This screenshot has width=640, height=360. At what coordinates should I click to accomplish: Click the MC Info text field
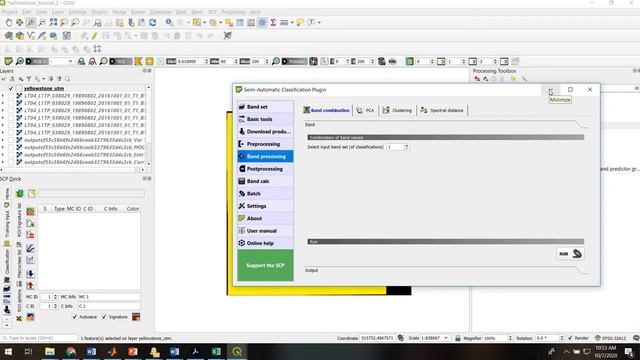tap(109, 297)
